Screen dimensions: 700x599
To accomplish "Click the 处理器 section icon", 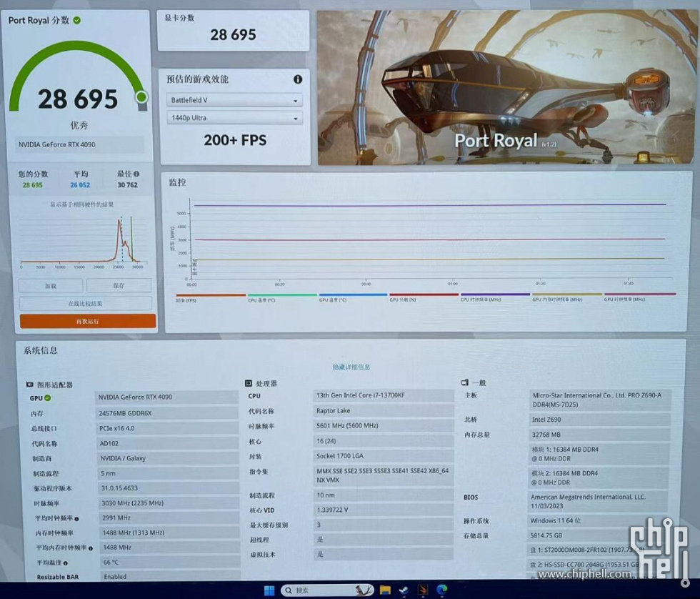I will (x=249, y=383).
